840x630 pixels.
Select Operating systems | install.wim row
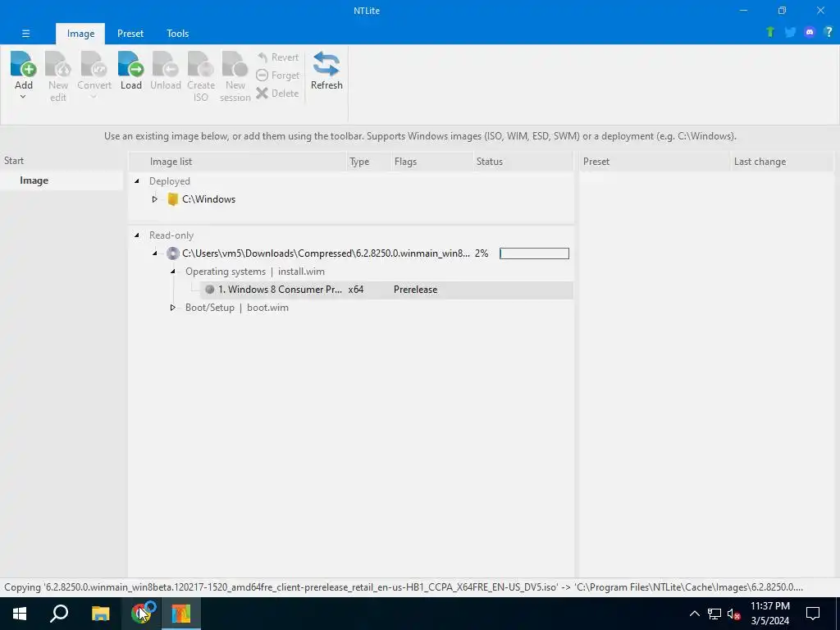pos(255,272)
